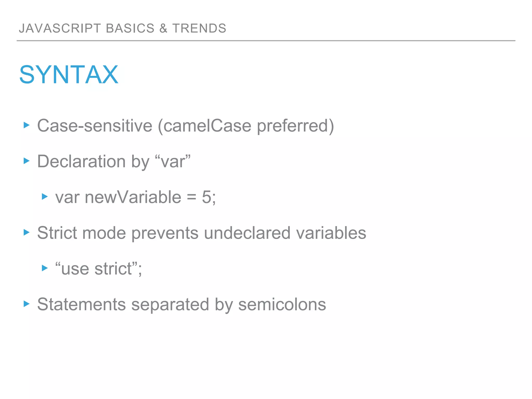The height and width of the screenshot is (399, 532).
Task: Click the bullet arrow before Case-sensitive
Action: pyautogui.click(x=26, y=125)
